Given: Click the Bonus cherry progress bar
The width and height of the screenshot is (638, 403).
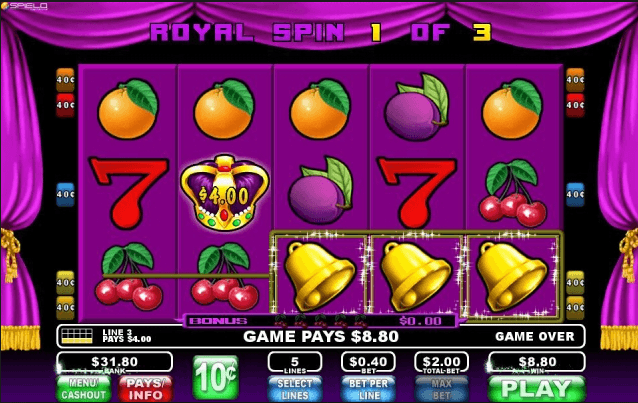Looking at the screenshot, I should point(320,321).
